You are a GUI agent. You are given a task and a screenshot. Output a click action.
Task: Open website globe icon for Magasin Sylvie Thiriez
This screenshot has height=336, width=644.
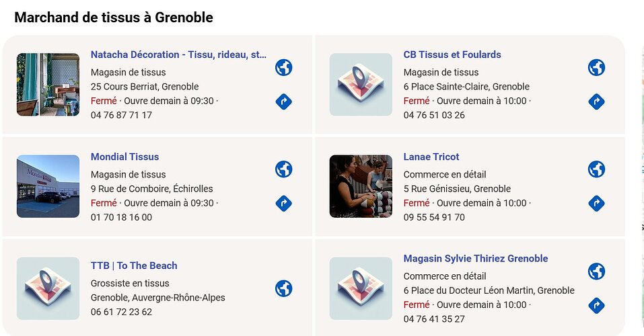(596, 271)
